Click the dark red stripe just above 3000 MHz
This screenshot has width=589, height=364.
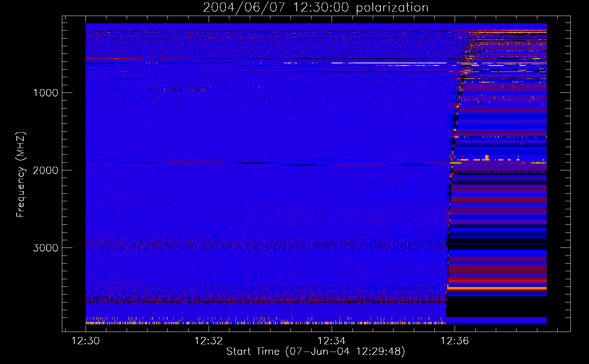266,244
